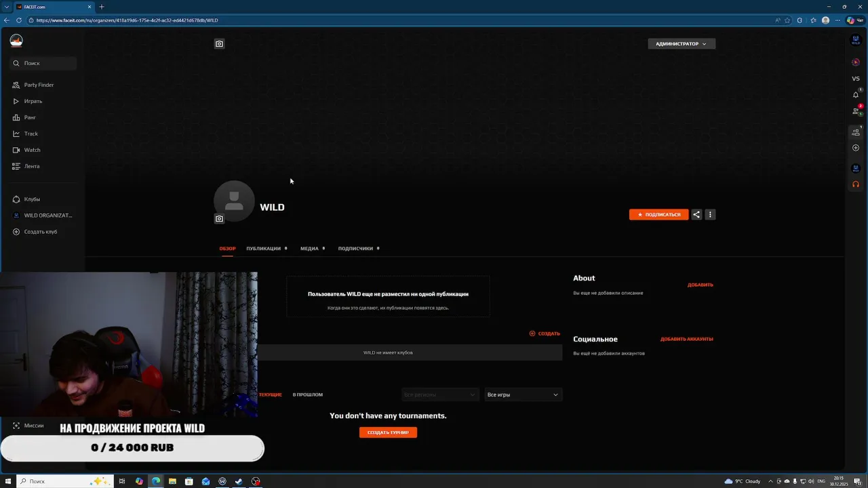
Task: Open the share icon next to Подписаться
Action: [696, 214]
